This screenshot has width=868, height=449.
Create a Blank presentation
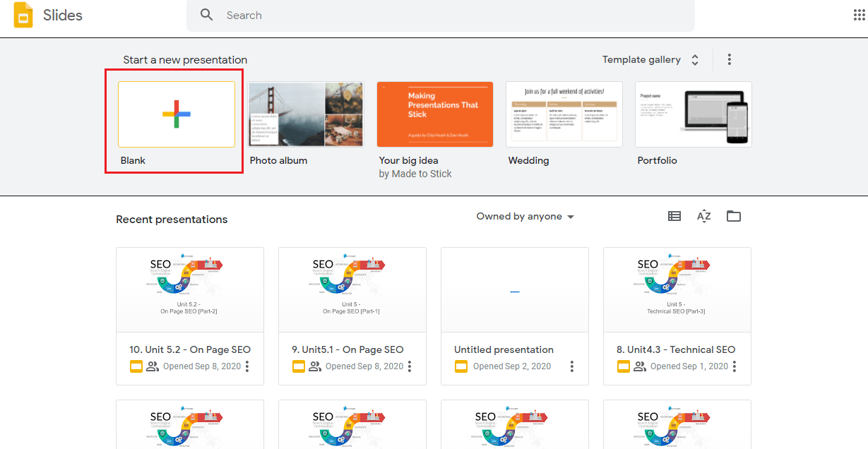click(177, 114)
